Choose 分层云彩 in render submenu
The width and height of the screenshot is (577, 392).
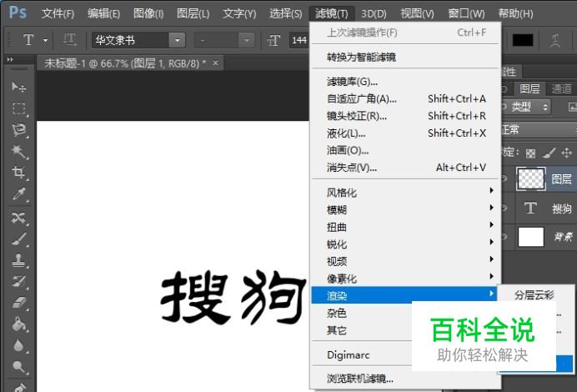pos(534,294)
